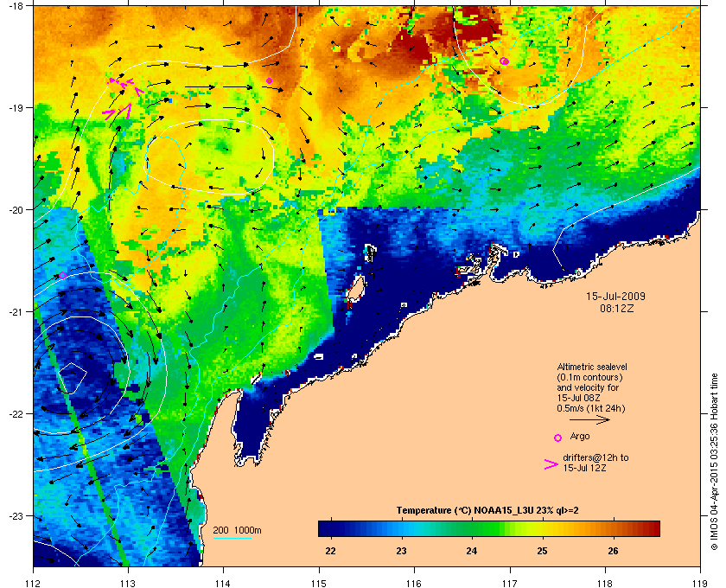Click the longitude axis label 119
726x588 pixels.
tap(700, 583)
